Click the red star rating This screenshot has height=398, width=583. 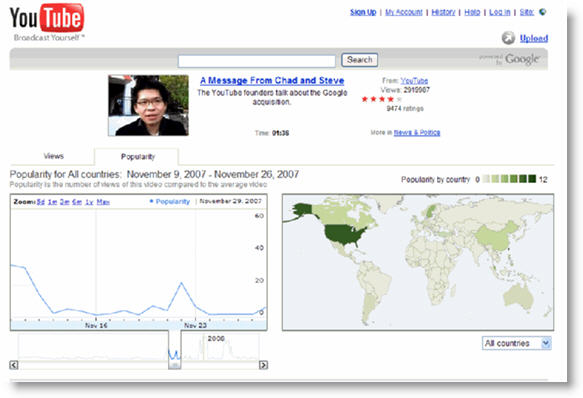coord(381,99)
